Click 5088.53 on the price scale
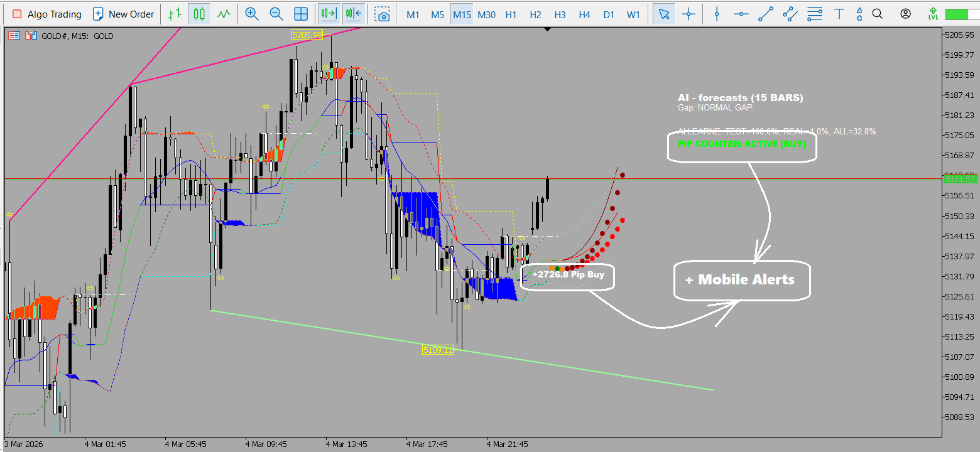980x452 pixels. [x=959, y=417]
